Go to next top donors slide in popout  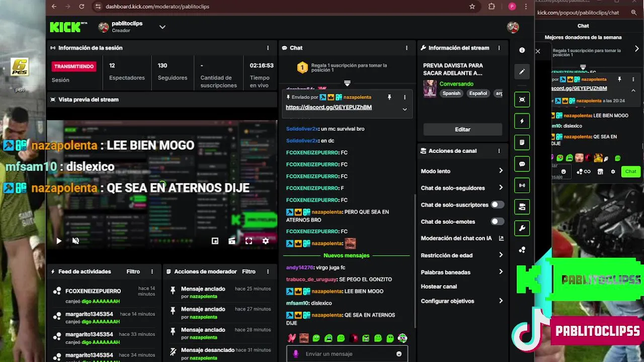click(x=636, y=49)
